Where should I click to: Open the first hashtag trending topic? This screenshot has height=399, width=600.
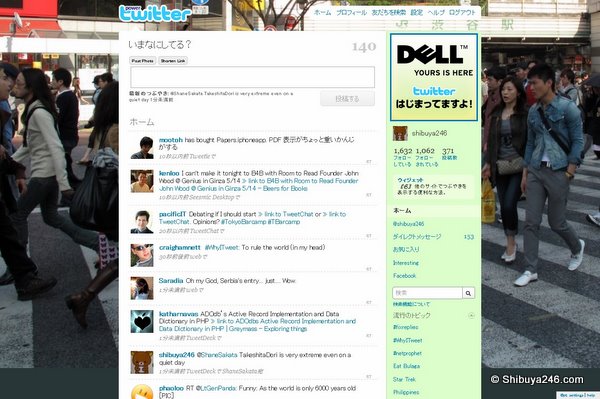pos(406,327)
